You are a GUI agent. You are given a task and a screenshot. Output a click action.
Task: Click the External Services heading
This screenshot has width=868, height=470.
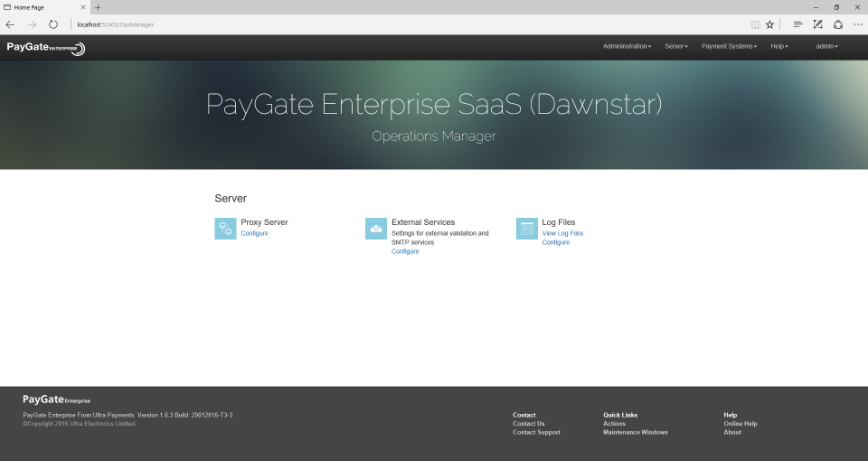pos(423,222)
